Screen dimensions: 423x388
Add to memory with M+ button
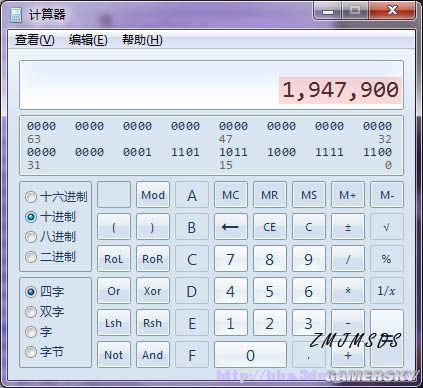[x=348, y=195]
